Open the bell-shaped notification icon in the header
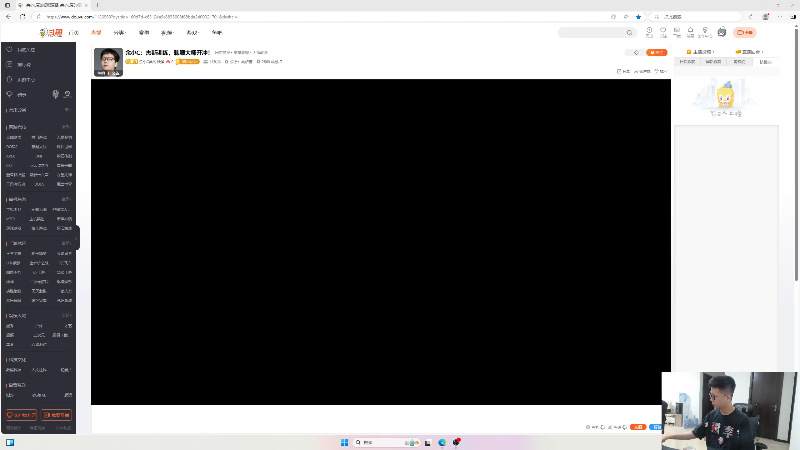This screenshot has width=800, height=450. pos(690,32)
